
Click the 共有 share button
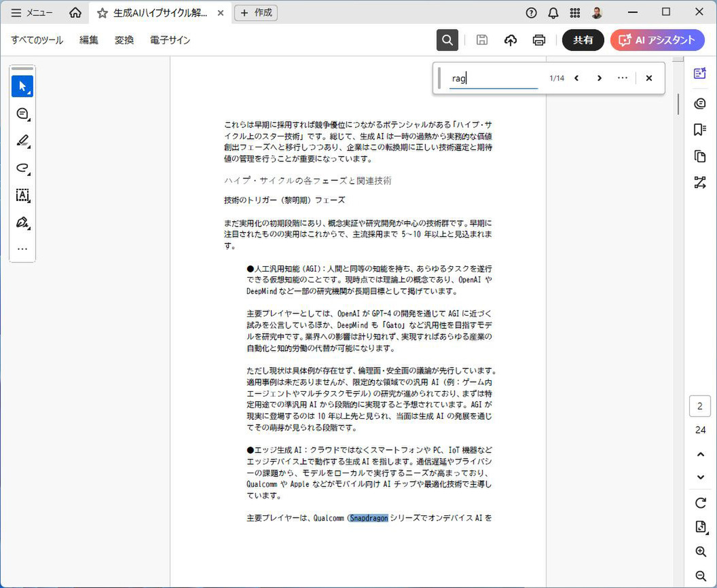(x=583, y=40)
